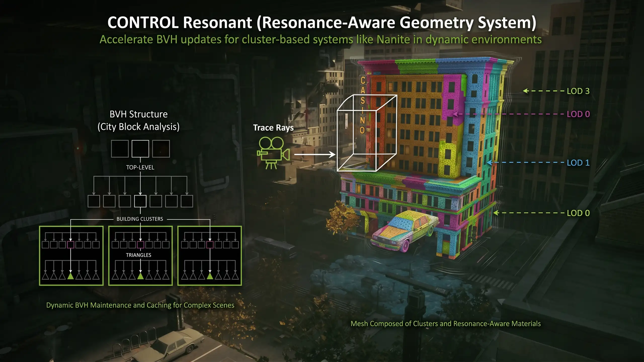This screenshot has height=362, width=644.
Task: Click the pink node box in left panel
Action: 71,245
